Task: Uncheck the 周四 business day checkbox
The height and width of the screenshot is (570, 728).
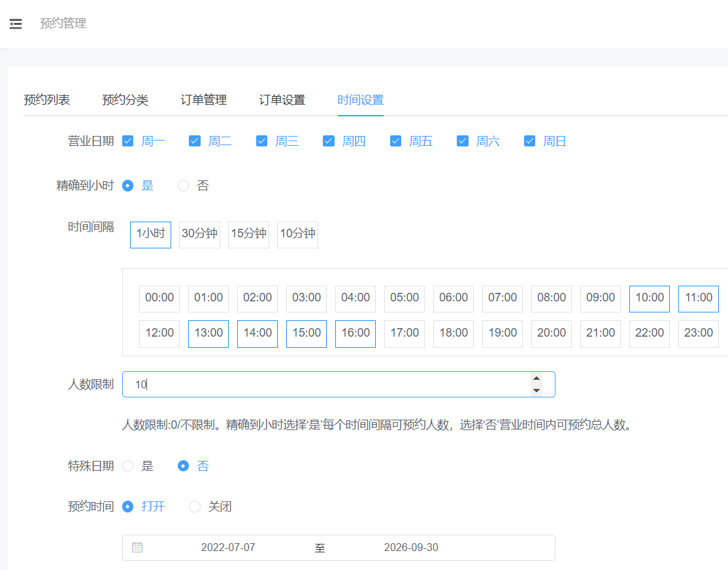Action: (329, 141)
